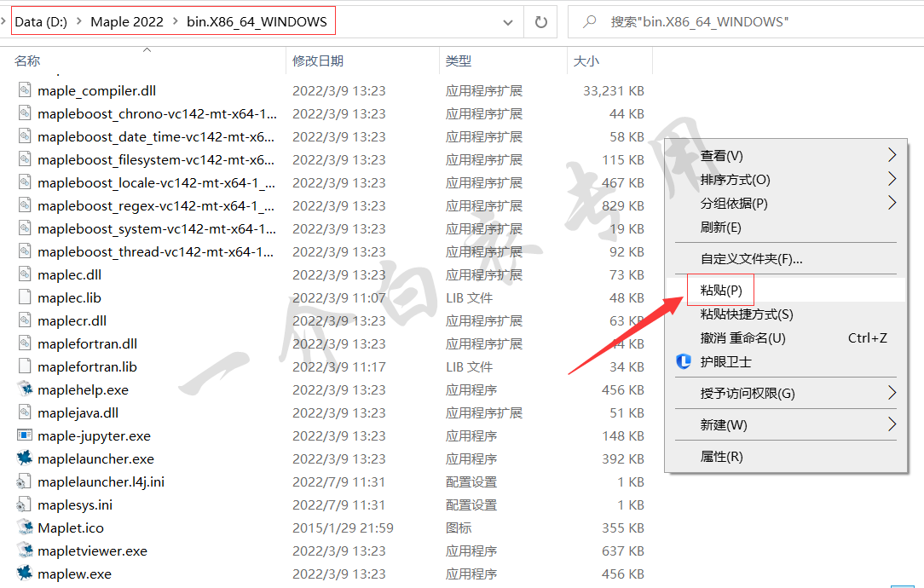The width and height of the screenshot is (924, 588).
Task: Open the 护眼卫士 menu entry
Action: [726, 362]
